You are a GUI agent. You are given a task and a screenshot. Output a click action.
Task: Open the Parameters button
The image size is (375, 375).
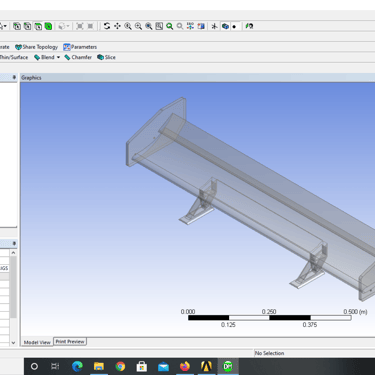80,47
